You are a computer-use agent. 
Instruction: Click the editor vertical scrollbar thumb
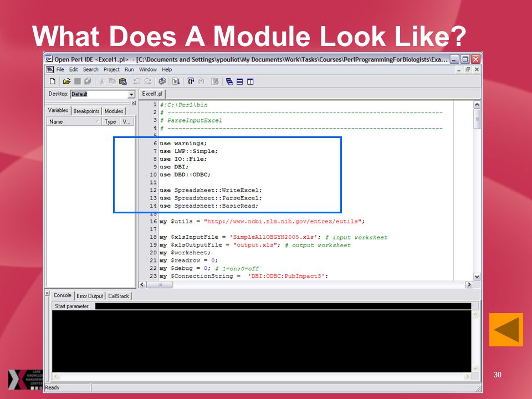[477, 119]
